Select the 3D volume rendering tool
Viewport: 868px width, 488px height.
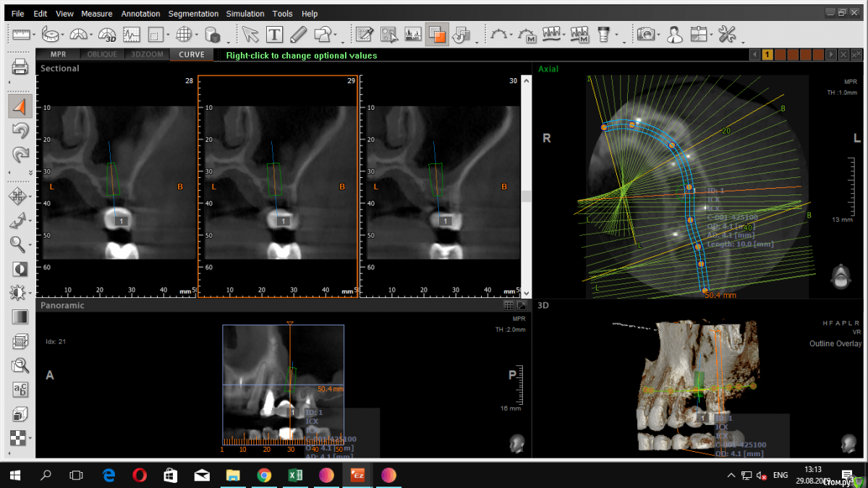[x=107, y=34]
